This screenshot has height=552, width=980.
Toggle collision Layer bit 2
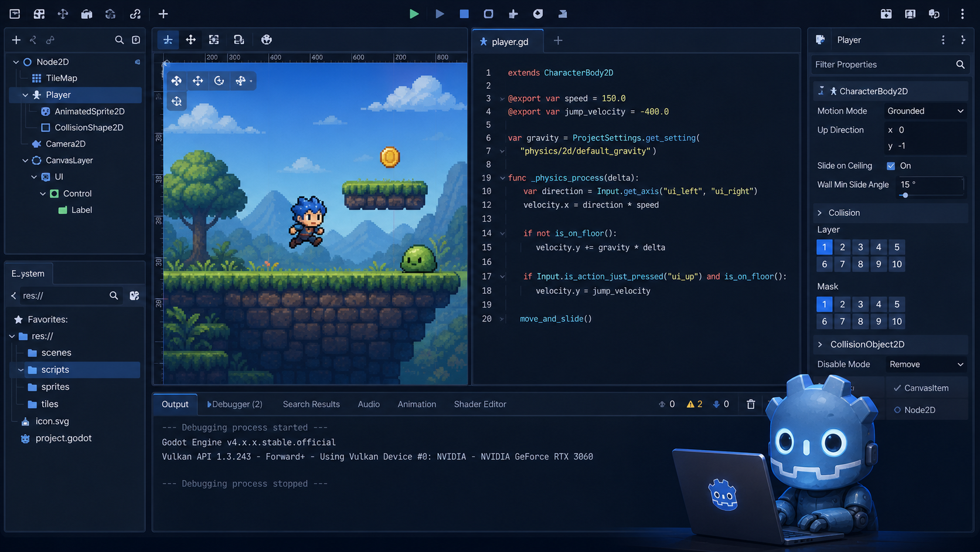[842, 247]
